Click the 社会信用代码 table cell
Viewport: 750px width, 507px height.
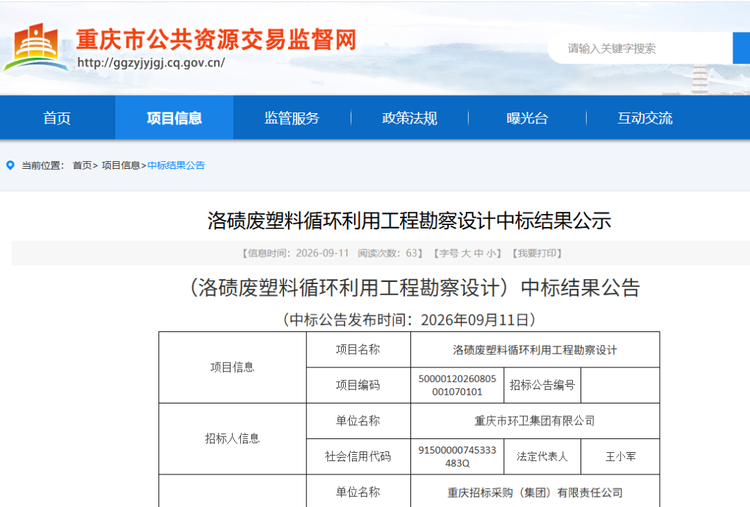point(358,457)
